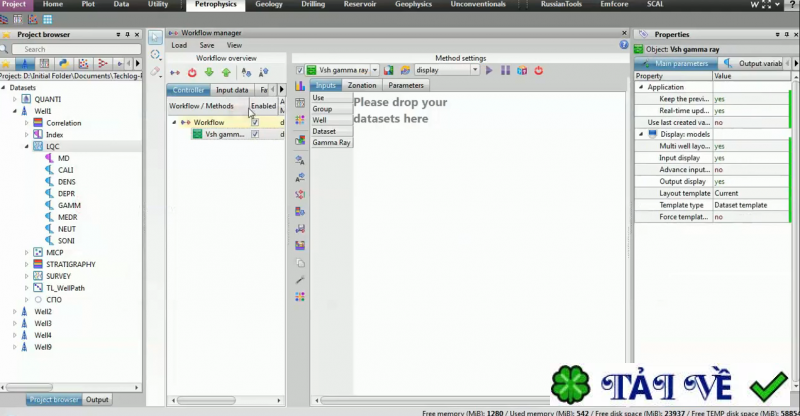
Task: Select the NEUT variable in LQC
Action: point(67,229)
